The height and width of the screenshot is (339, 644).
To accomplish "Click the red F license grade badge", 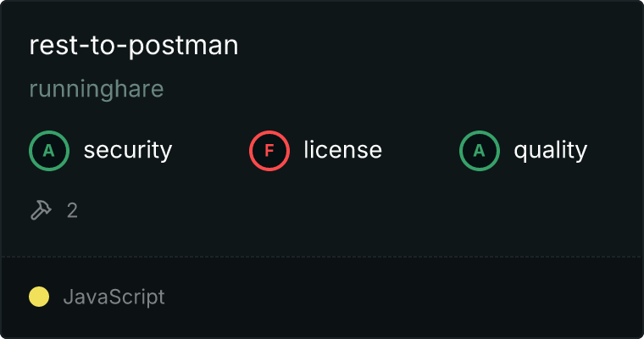I will pyautogui.click(x=269, y=151).
